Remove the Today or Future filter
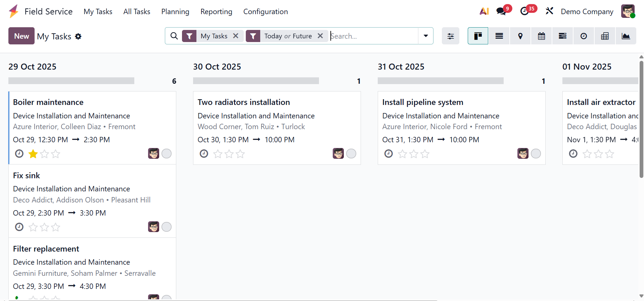Screen dimensions: 644x301 click(x=320, y=36)
